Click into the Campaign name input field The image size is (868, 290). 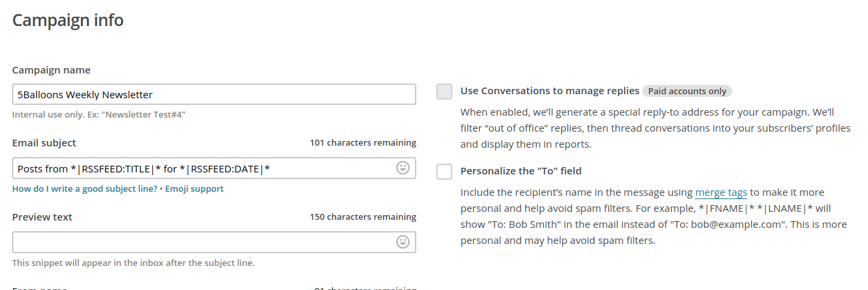click(214, 94)
